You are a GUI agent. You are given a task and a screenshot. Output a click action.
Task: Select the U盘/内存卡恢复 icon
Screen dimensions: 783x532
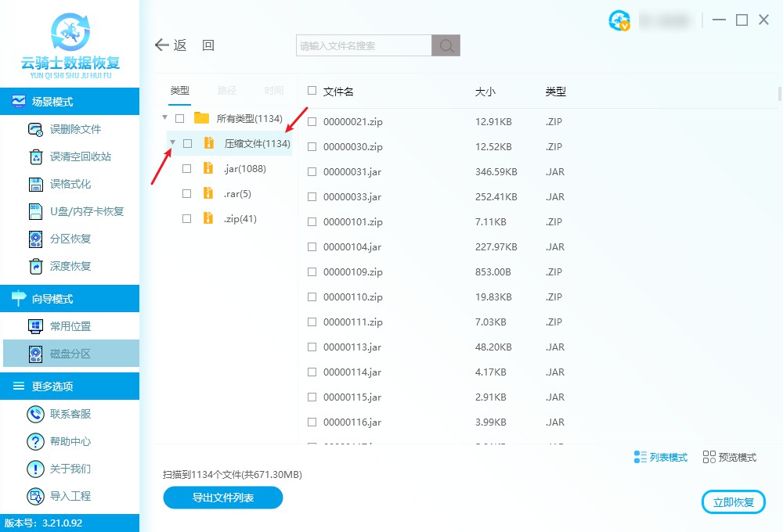tap(36, 211)
